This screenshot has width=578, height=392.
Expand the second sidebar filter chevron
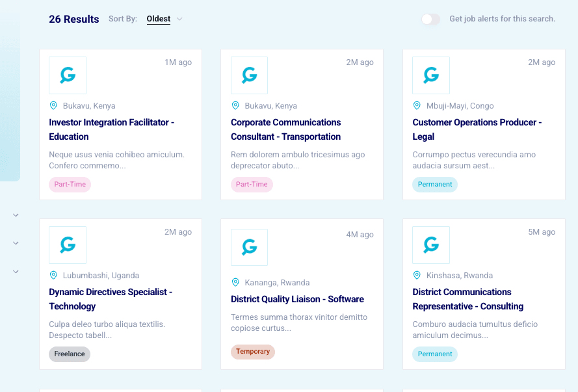pyautogui.click(x=16, y=243)
